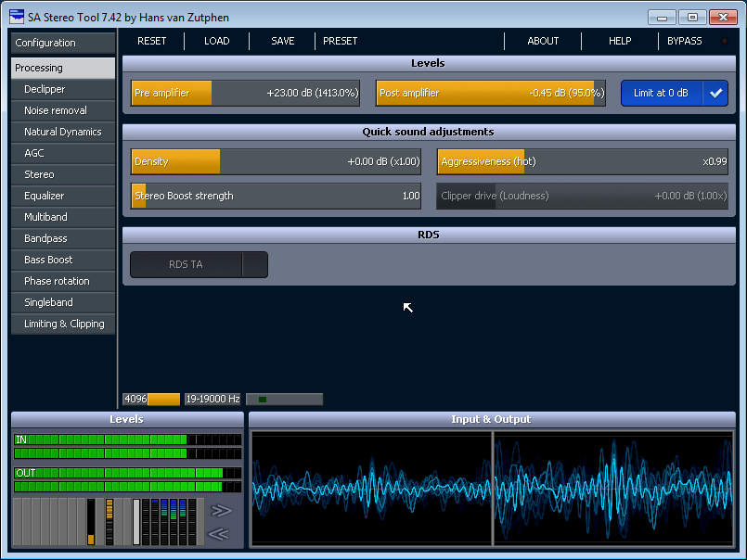Go to the Stereo settings page
747x560 pixels.
pyautogui.click(x=63, y=174)
